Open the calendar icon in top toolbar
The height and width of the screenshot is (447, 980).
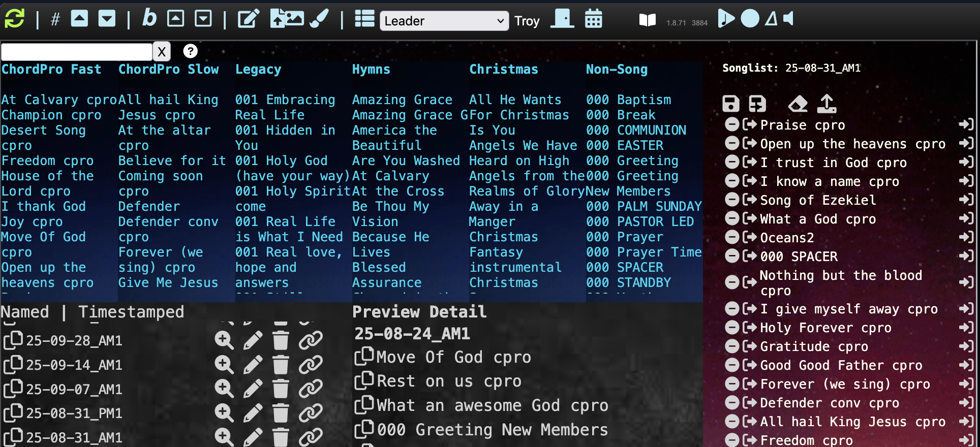[593, 19]
